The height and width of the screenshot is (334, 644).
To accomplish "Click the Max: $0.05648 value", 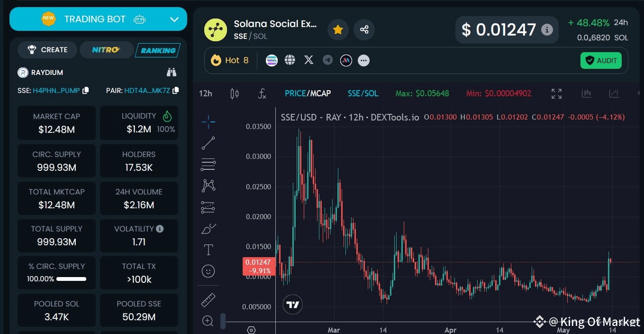I will pyautogui.click(x=422, y=93).
